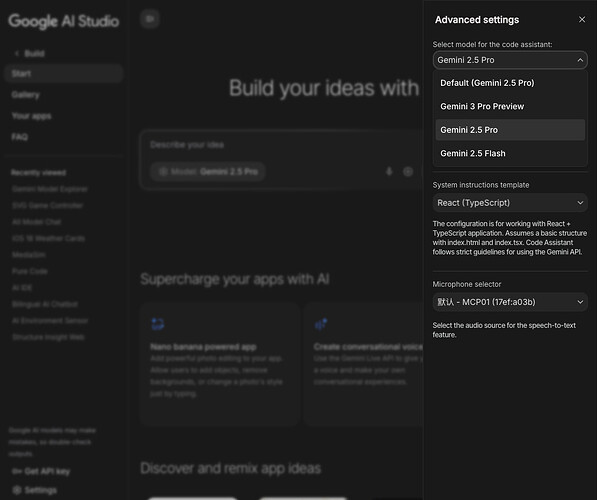Go to Your apps
The height and width of the screenshot is (500, 597).
31,116
